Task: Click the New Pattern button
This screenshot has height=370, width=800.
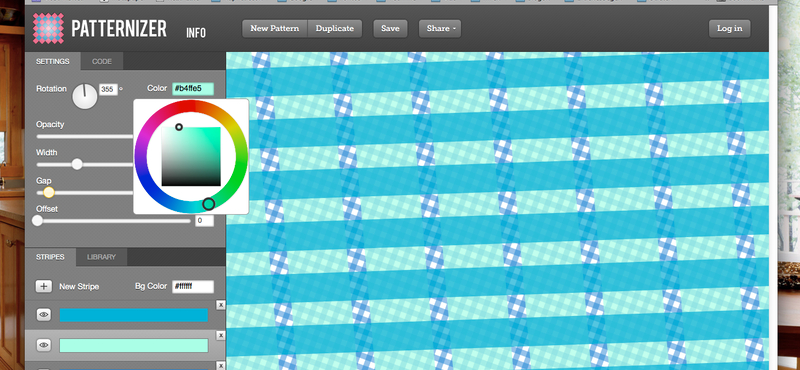Action: [x=274, y=29]
